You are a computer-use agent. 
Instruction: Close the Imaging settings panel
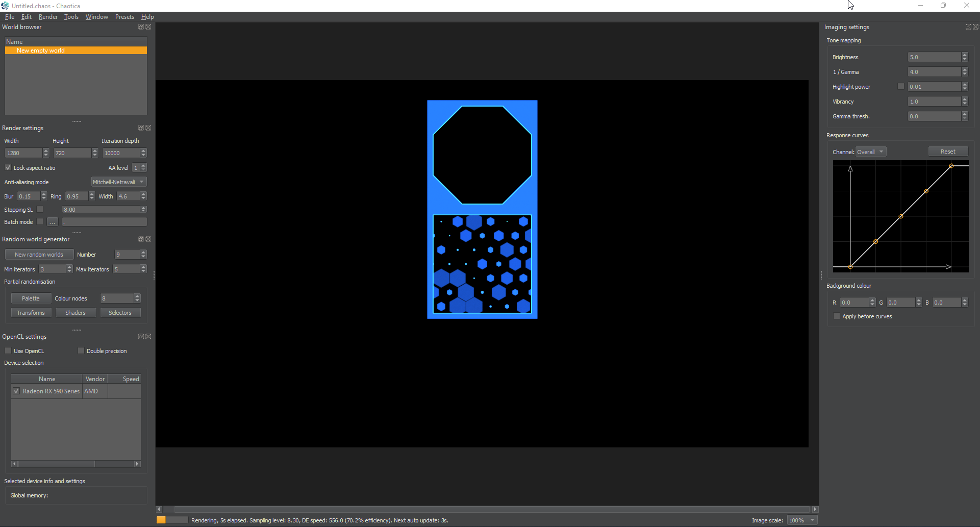coord(976,27)
